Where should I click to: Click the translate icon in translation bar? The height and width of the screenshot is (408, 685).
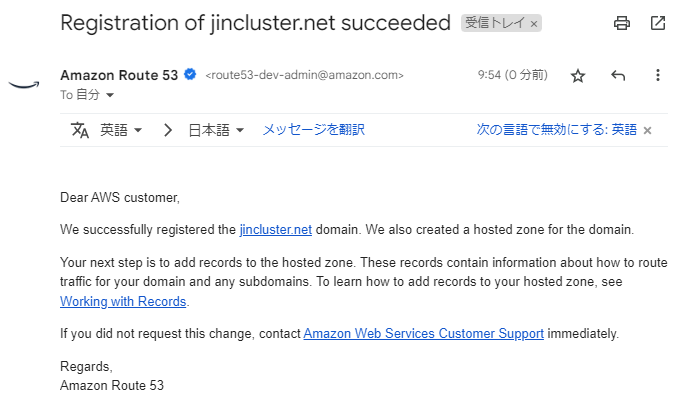(x=80, y=130)
